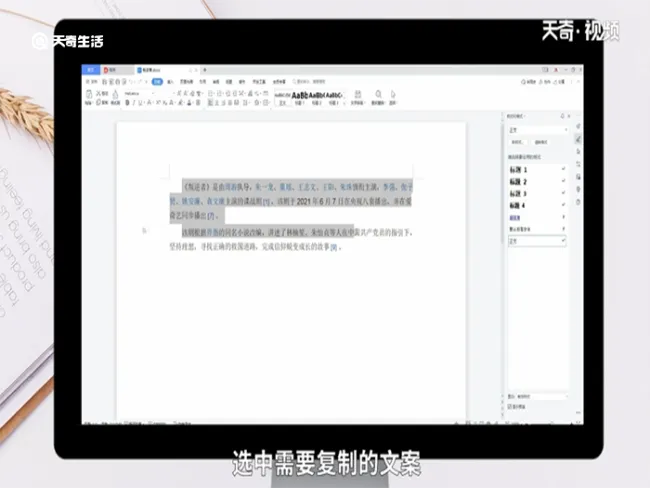Open the 页面布局 ribbon tab

point(187,82)
